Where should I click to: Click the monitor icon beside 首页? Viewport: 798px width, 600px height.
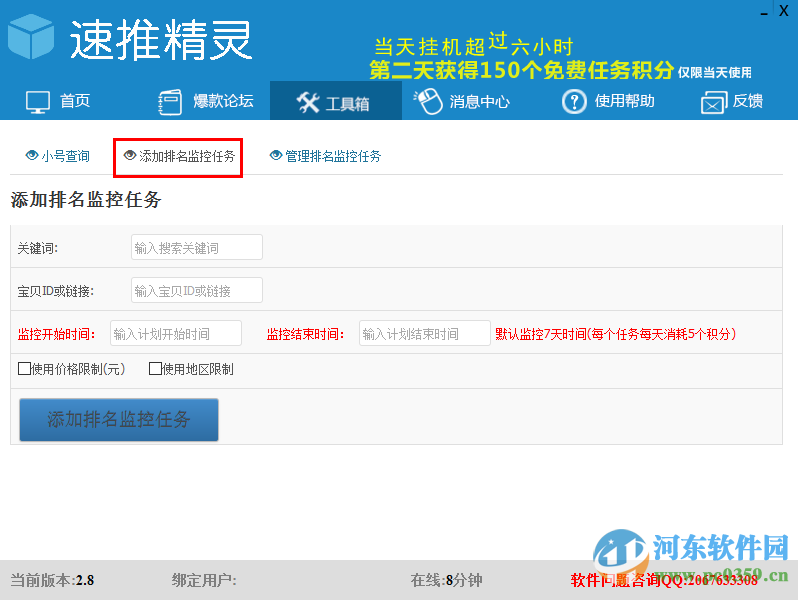38,102
